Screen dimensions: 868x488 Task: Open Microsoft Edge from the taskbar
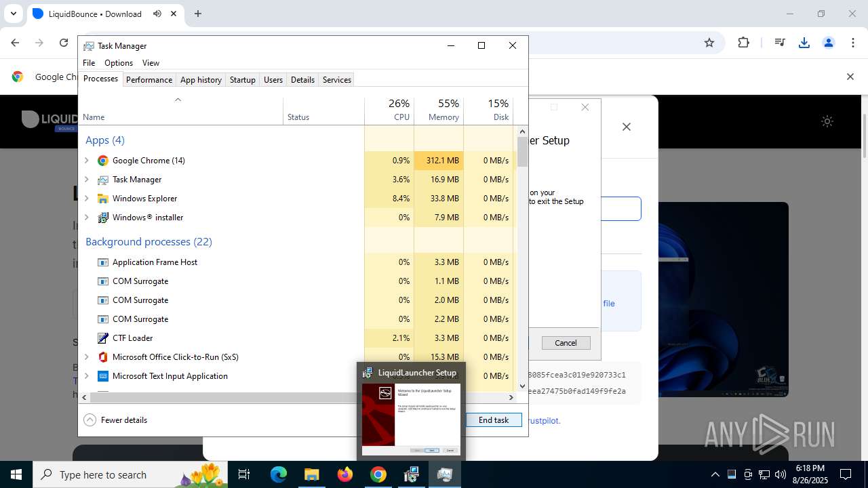[279, 474]
